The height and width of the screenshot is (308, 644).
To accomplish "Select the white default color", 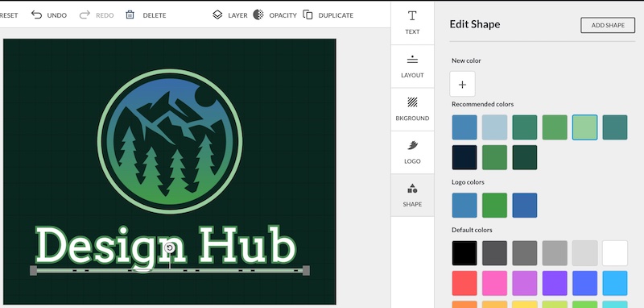I will point(615,253).
